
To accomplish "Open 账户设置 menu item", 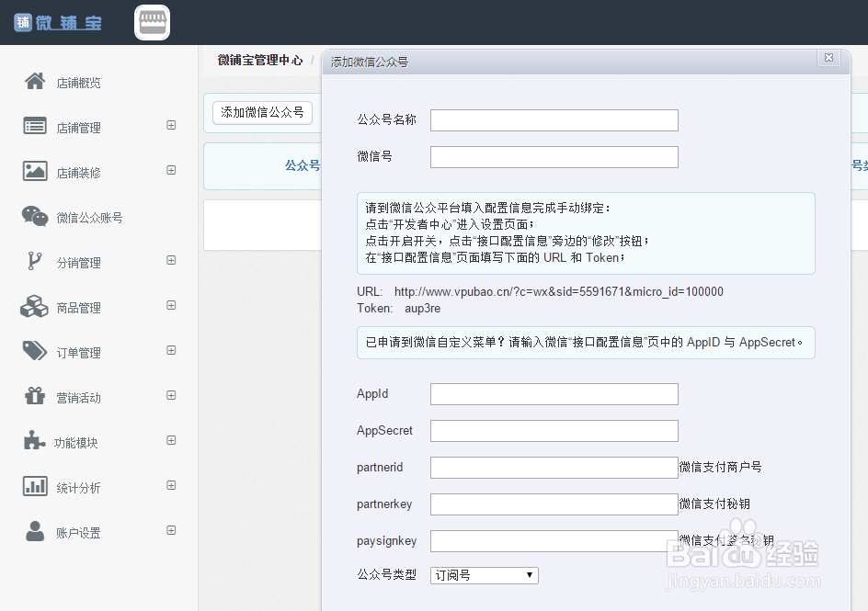I will [x=78, y=533].
